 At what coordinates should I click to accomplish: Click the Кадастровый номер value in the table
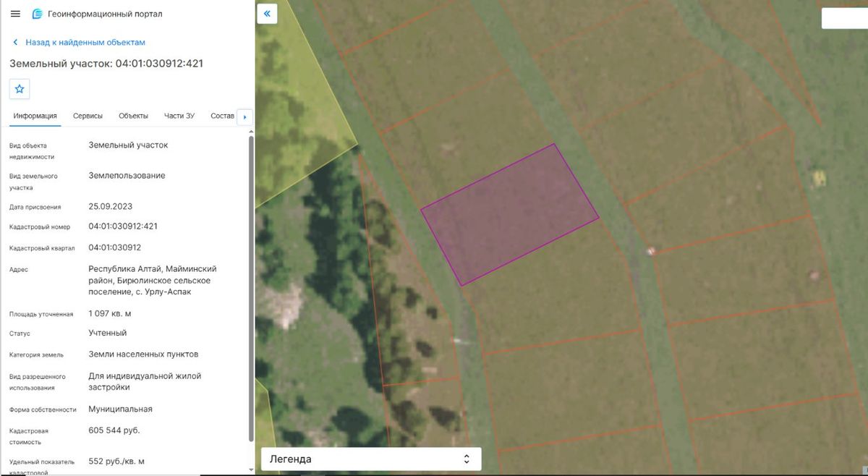[x=123, y=226]
